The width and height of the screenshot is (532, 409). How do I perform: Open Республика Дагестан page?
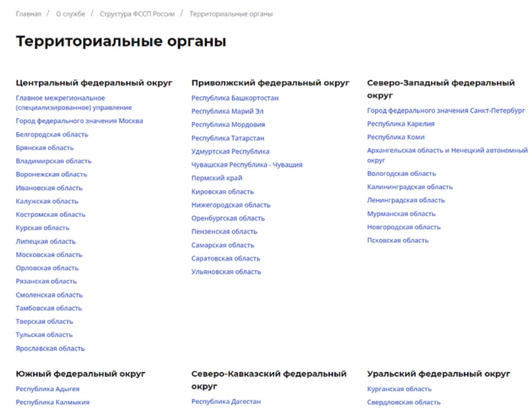[x=225, y=401]
